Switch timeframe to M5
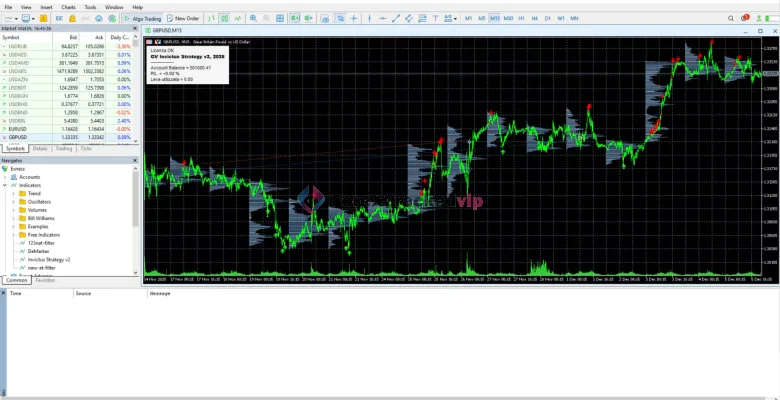This screenshot has width=780, height=400. 482,18
